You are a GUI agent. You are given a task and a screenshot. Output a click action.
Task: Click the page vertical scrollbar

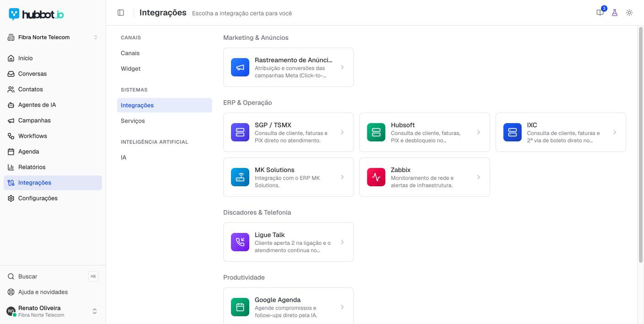click(640, 145)
